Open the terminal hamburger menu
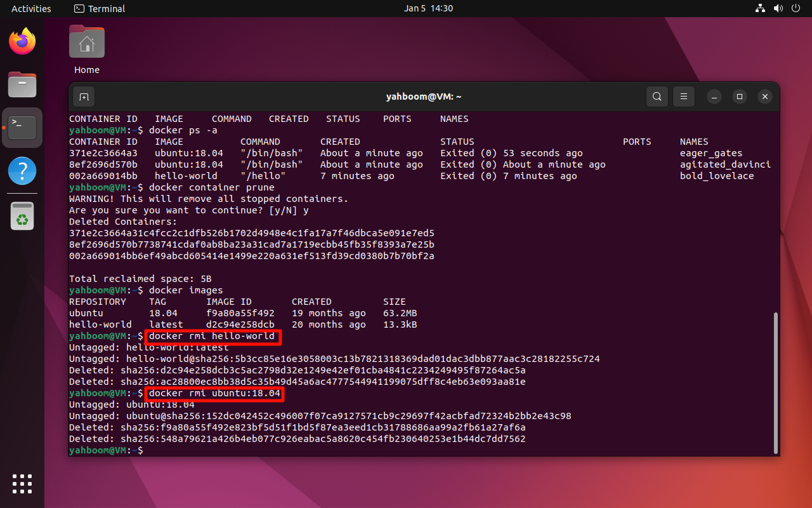Viewport: 812px width, 508px height. point(683,97)
